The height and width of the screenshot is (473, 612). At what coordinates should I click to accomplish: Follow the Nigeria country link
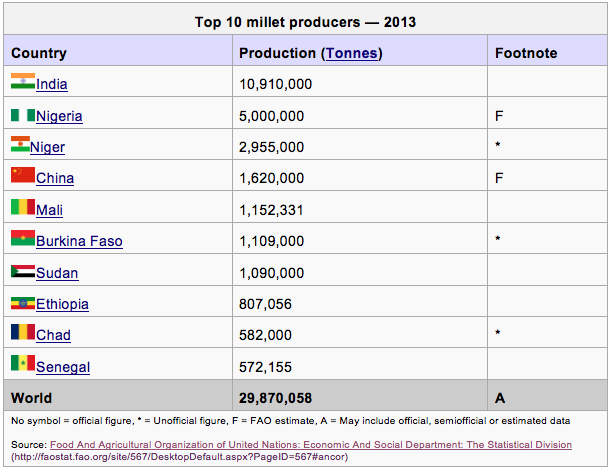coord(59,116)
